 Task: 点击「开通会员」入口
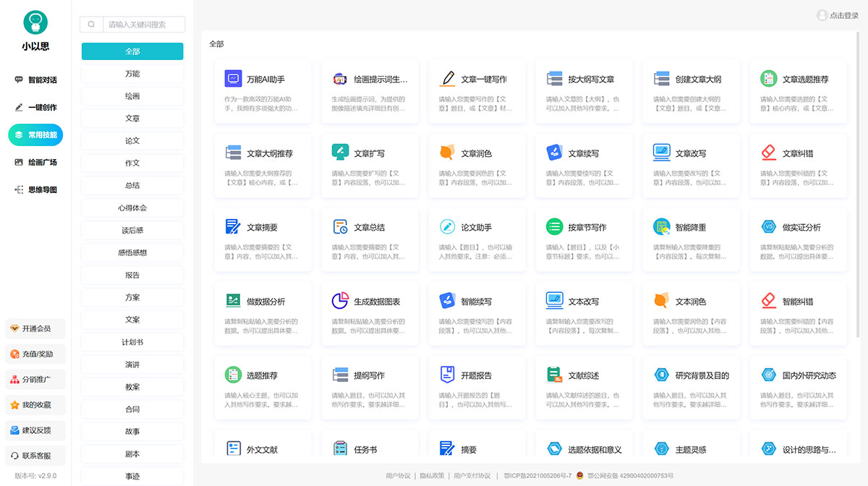35,328
